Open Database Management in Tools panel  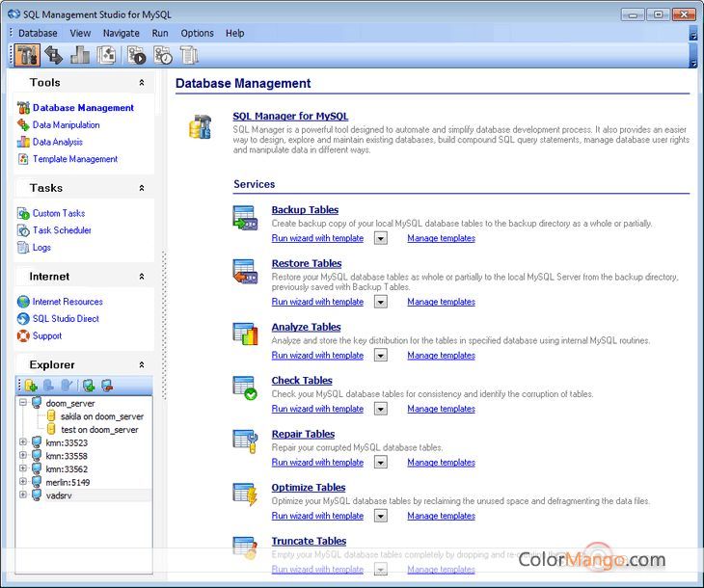(83, 108)
